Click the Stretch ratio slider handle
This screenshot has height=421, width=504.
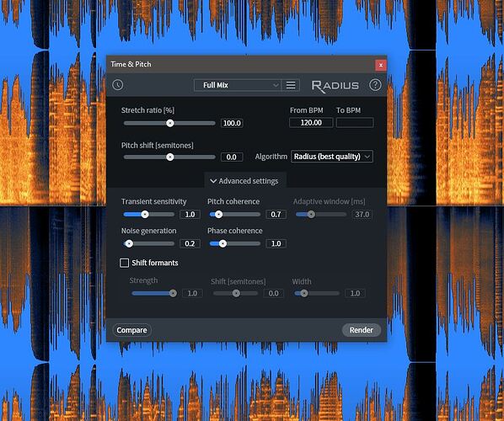tap(170, 123)
